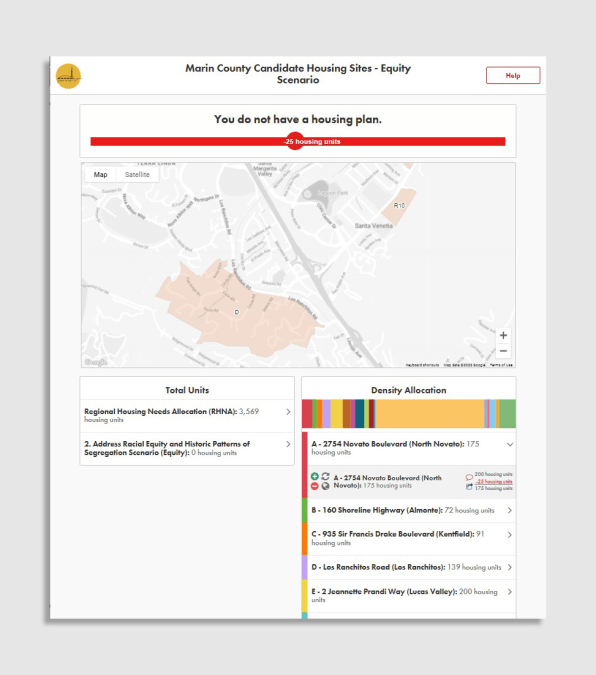Click the Santa Venetia map label
596x675 pixels.
tap(373, 226)
